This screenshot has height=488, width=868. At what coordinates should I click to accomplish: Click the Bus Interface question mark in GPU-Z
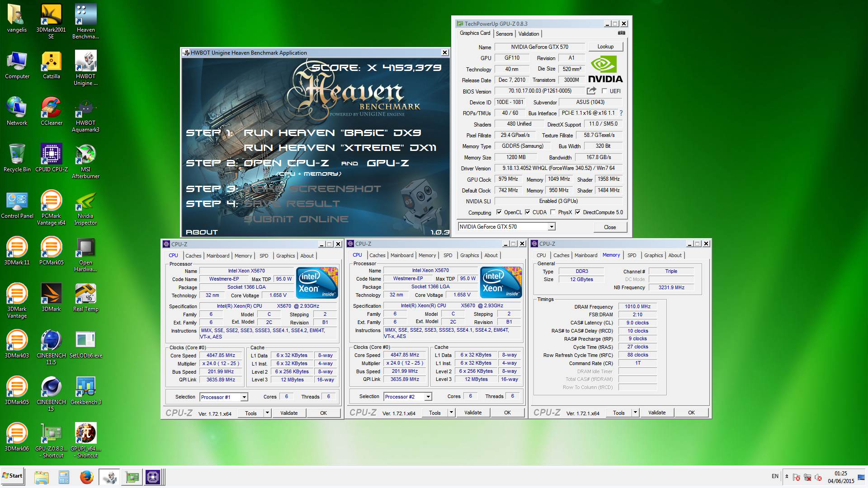click(621, 113)
